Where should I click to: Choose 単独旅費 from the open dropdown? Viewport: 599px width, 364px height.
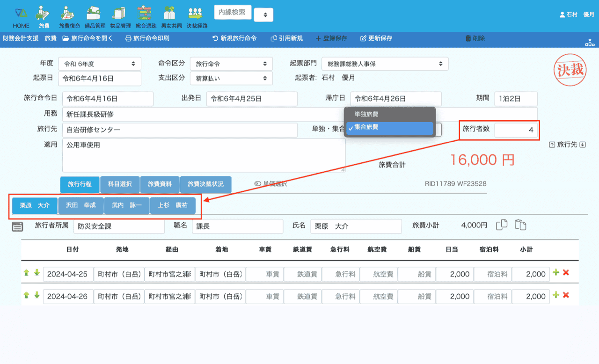click(366, 114)
